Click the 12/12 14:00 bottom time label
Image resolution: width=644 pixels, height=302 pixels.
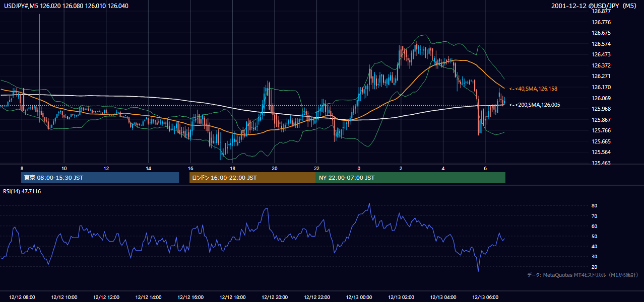[x=148, y=297]
